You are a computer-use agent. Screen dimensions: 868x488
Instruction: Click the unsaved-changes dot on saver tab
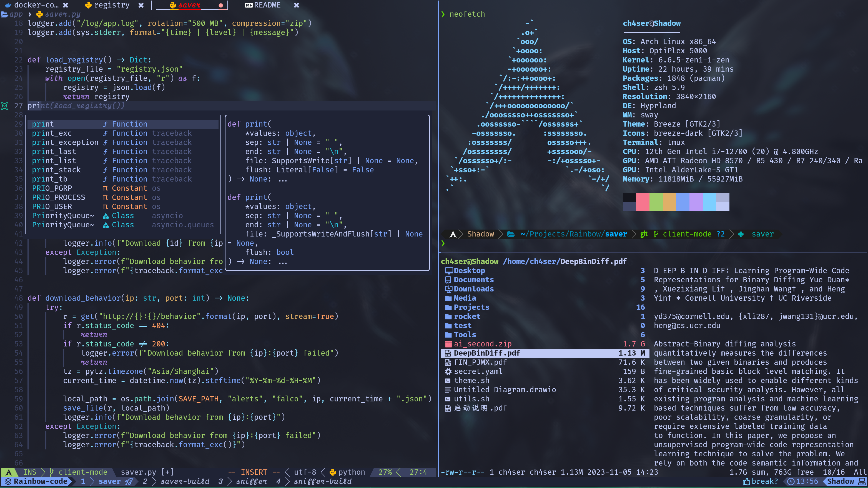(221, 5)
